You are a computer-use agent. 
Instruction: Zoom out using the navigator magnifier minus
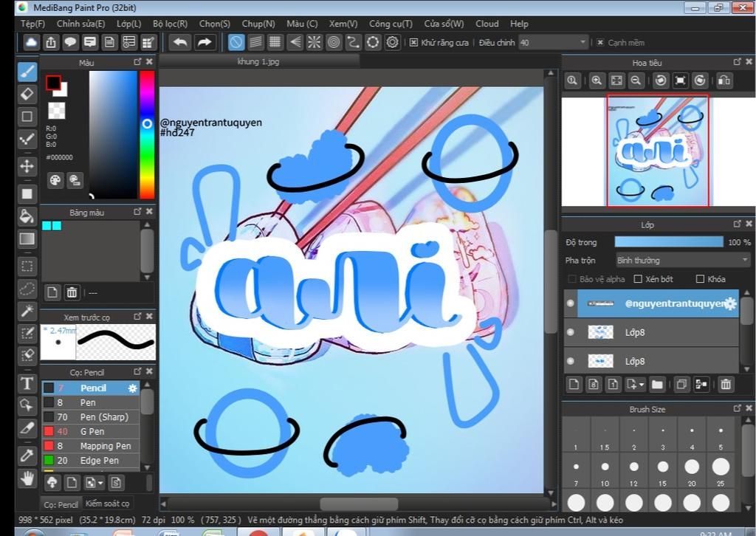point(636,80)
